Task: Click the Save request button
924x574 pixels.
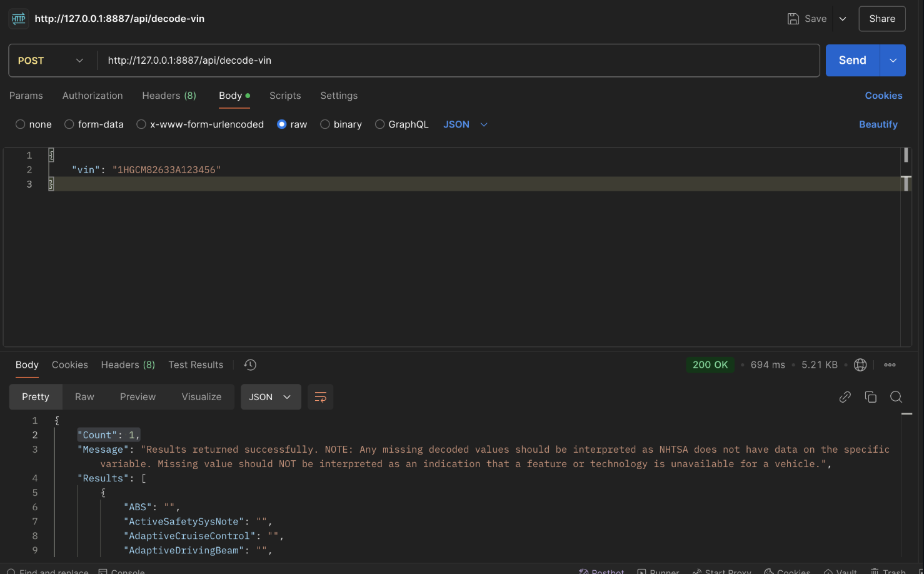Action: coord(807,19)
